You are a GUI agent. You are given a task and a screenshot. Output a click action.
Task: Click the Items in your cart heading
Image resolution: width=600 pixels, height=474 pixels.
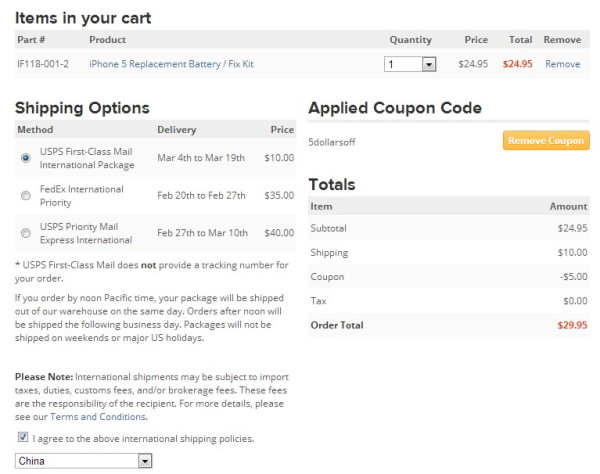83,18
